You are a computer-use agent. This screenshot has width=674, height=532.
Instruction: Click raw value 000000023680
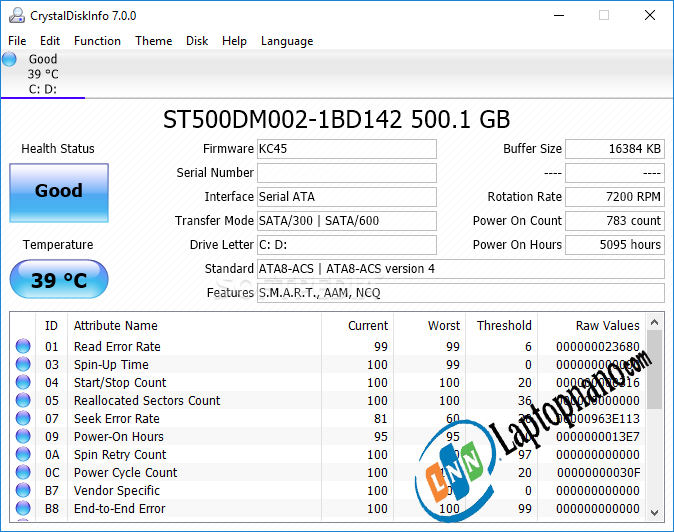point(597,346)
